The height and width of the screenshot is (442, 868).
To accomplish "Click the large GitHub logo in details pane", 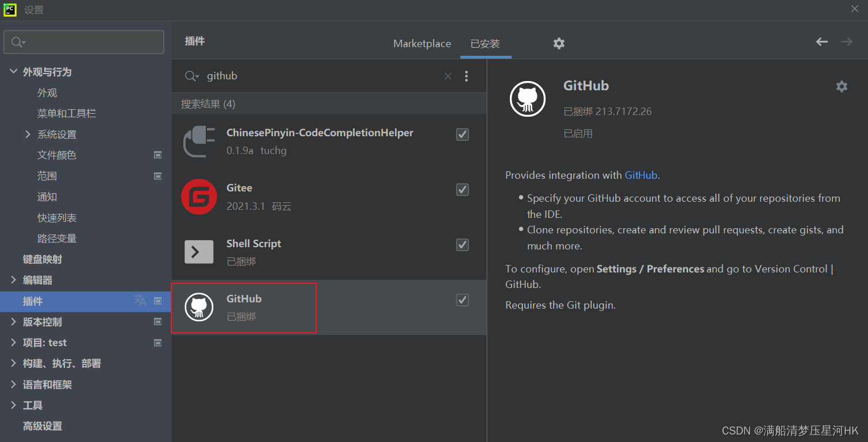I will 528,99.
